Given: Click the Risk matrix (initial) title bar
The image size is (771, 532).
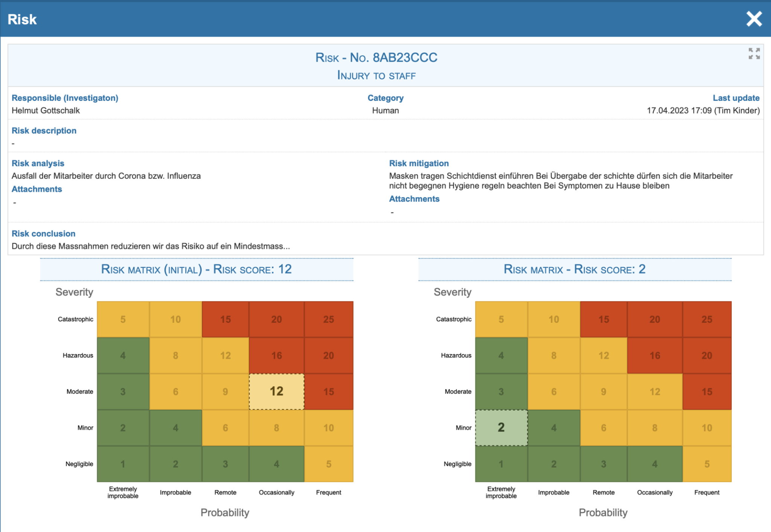Looking at the screenshot, I should point(196,269).
